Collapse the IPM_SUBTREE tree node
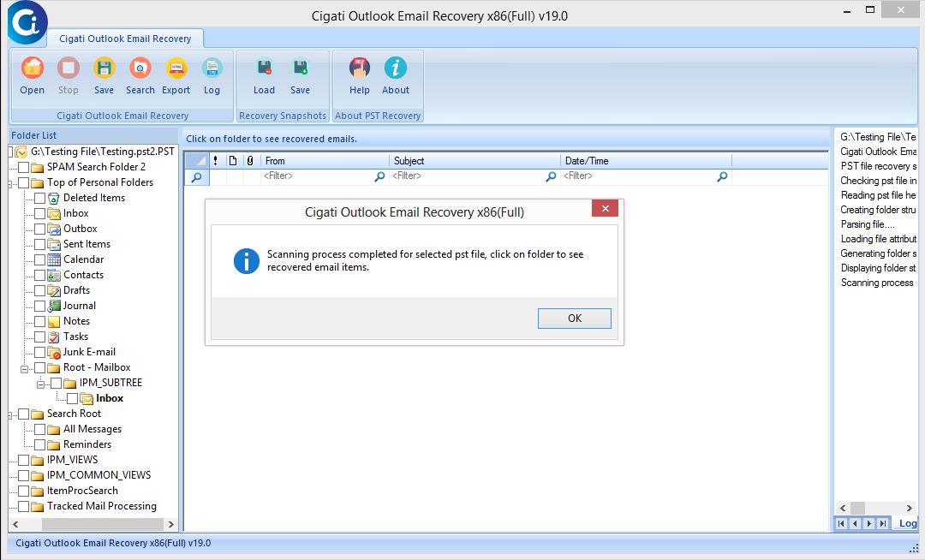Screen dimensions: 925x560 click(x=40, y=384)
